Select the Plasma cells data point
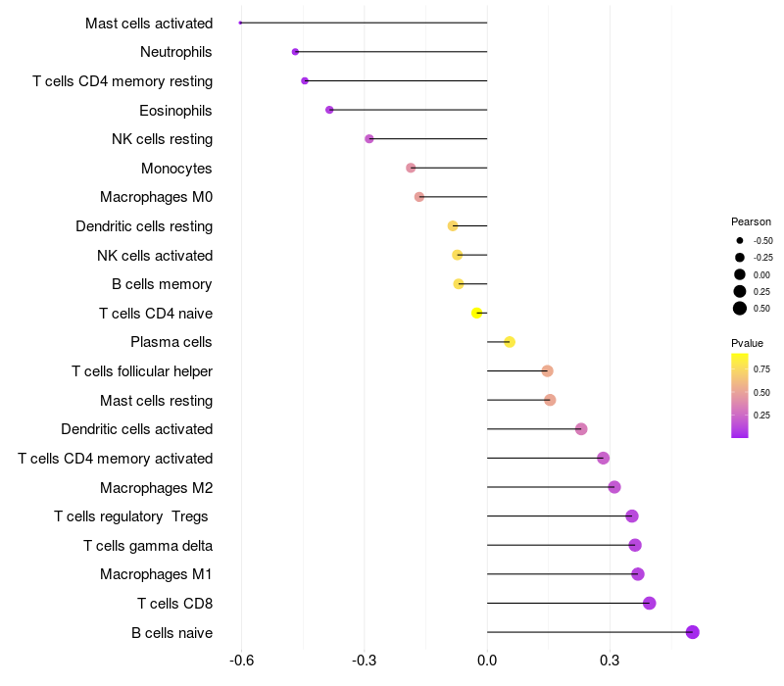This screenshot has width=784, height=686. coord(510,342)
